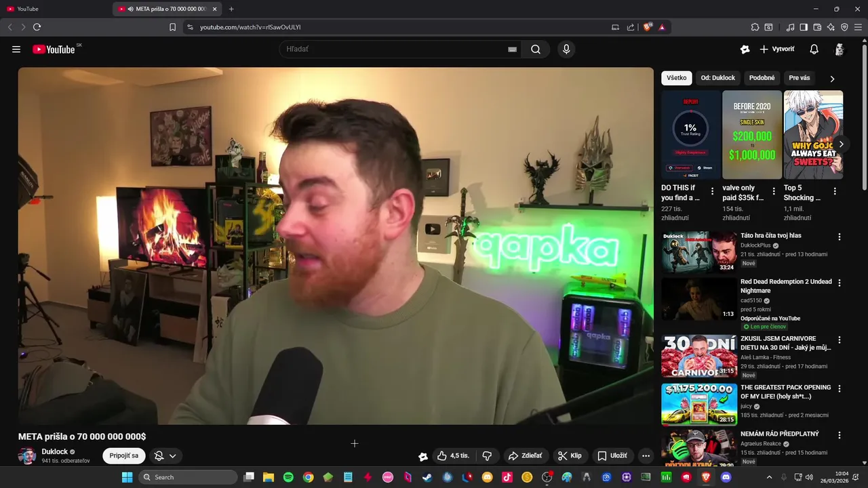
Task: Toggle the browser sidebar panel icon
Action: [804, 27]
